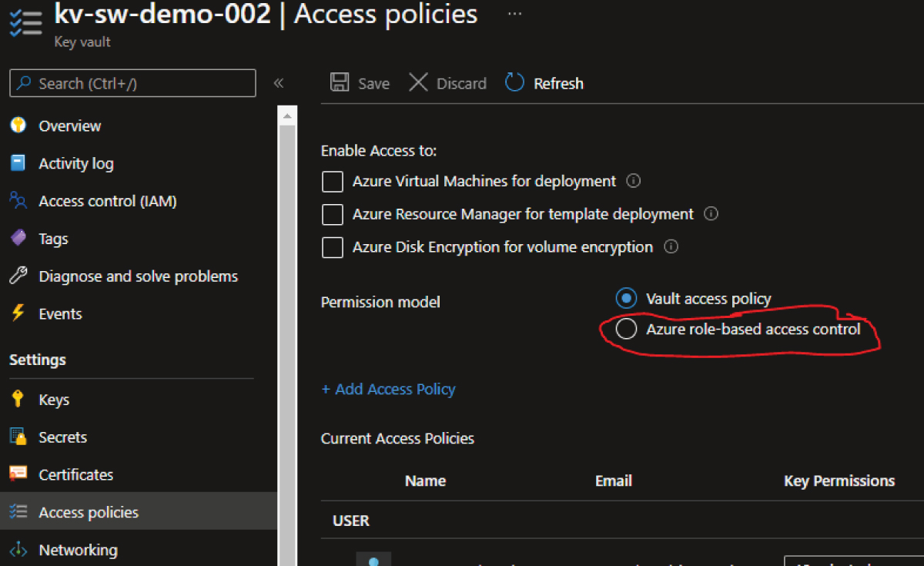
Task: Open Overview via the key vault icon
Action: [18, 126]
